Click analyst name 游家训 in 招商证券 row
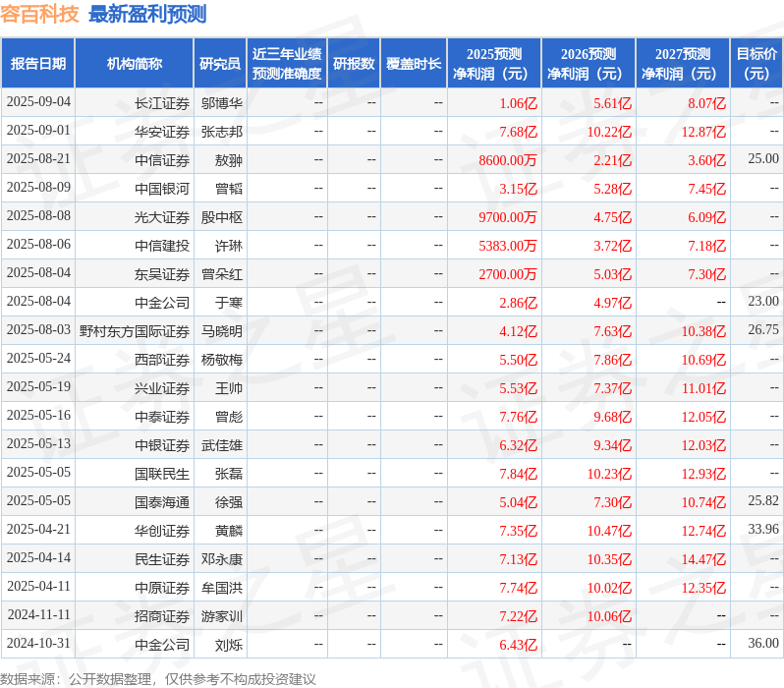 (x=221, y=616)
